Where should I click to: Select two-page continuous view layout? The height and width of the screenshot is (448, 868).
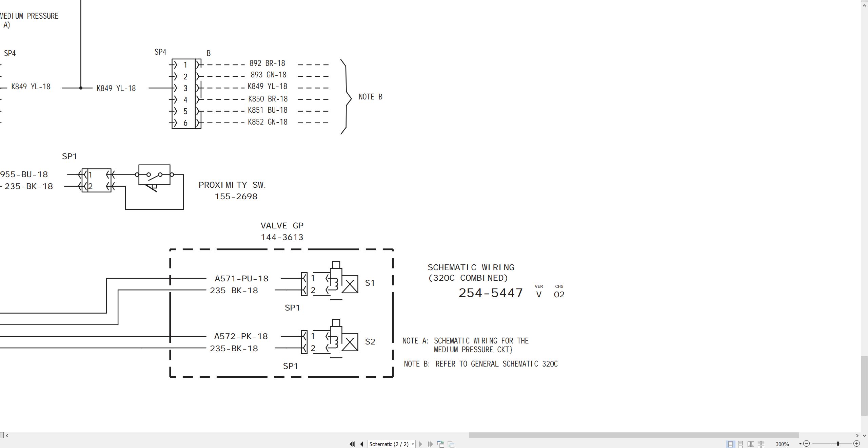[x=761, y=444]
